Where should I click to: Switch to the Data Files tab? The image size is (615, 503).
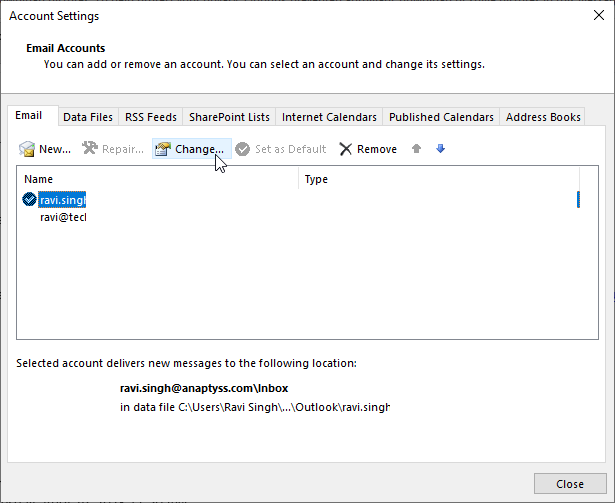pos(88,117)
